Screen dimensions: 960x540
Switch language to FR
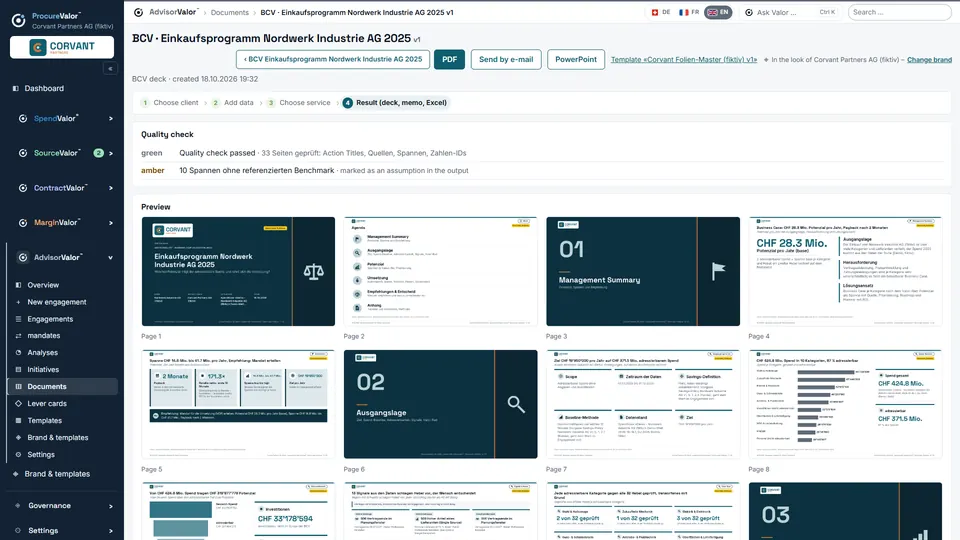click(689, 12)
